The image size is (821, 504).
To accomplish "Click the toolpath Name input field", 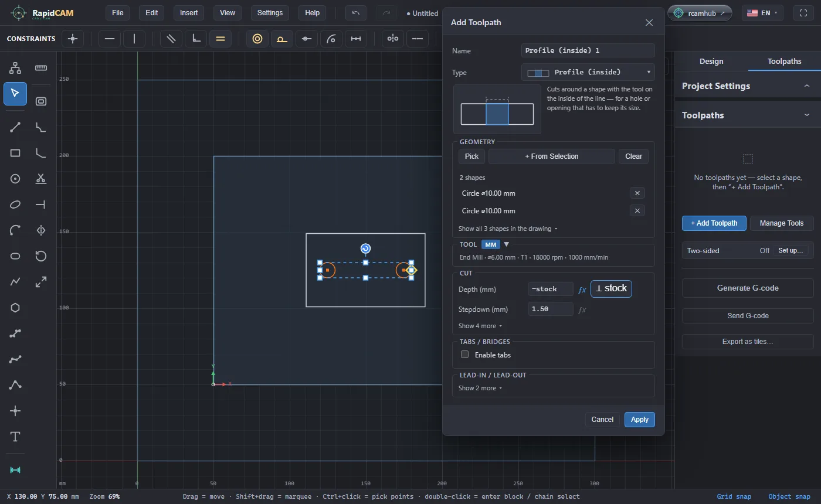I will 588,50.
